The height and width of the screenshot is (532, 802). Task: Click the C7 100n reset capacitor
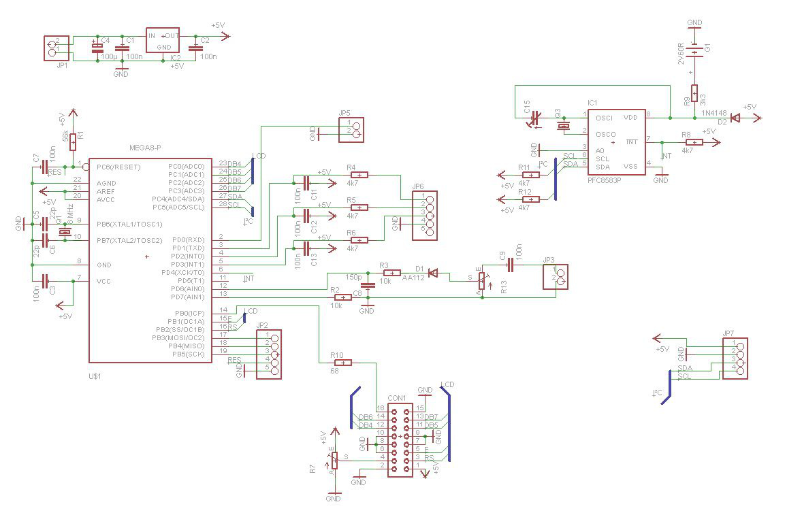(44, 167)
